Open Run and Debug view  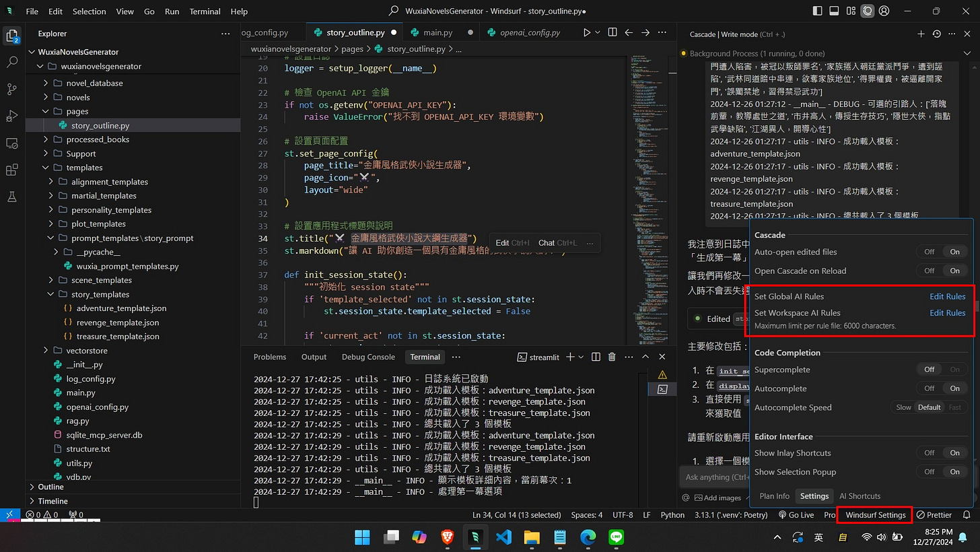coord(12,116)
